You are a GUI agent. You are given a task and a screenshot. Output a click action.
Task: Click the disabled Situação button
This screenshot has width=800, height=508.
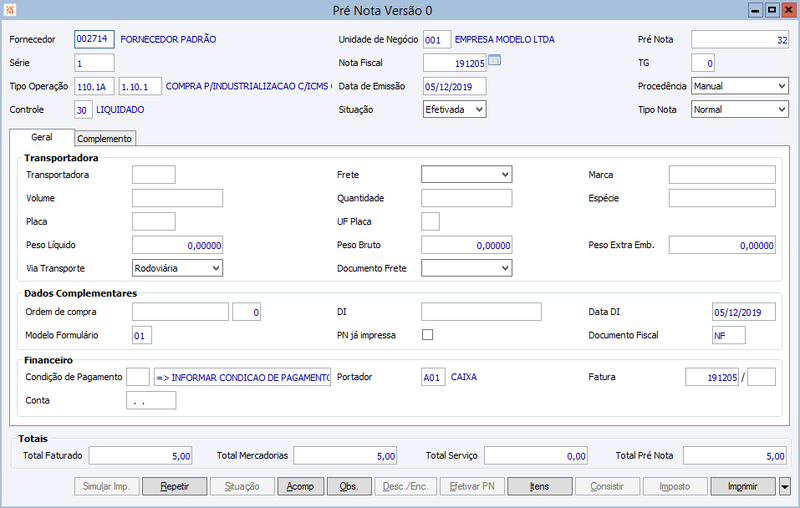(242, 487)
